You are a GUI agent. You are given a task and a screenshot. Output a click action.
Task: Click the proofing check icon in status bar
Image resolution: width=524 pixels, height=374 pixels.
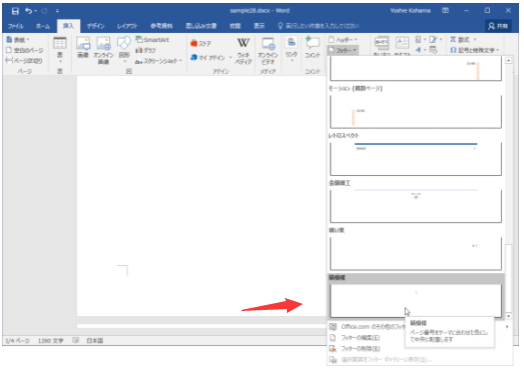pyautogui.click(x=76, y=340)
